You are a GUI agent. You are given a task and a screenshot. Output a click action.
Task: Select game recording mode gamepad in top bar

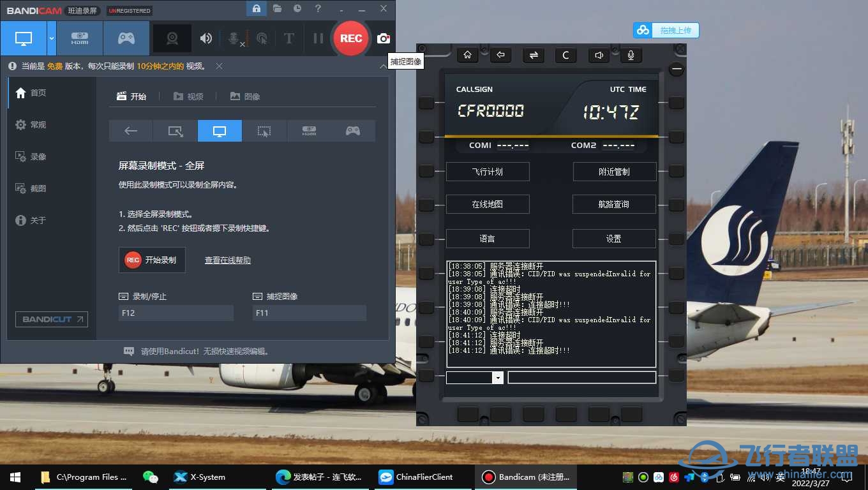(x=126, y=38)
